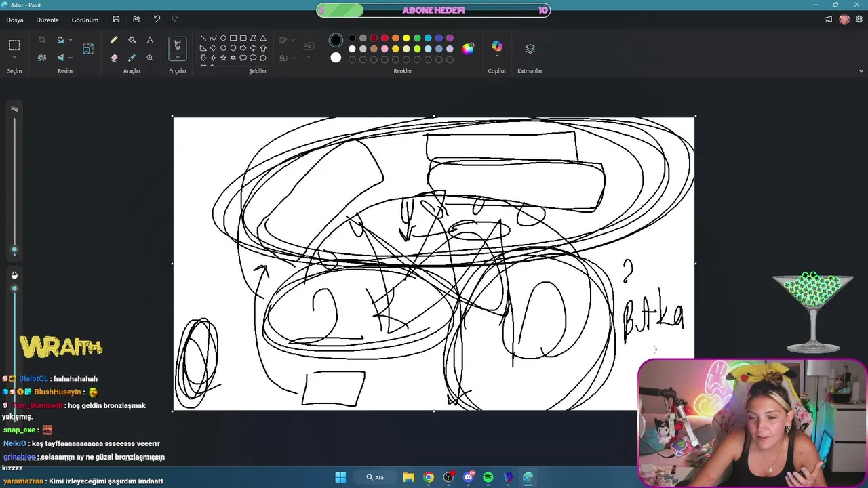Image resolution: width=868 pixels, height=488 pixels.
Task: Select the Text tool
Action: point(150,41)
